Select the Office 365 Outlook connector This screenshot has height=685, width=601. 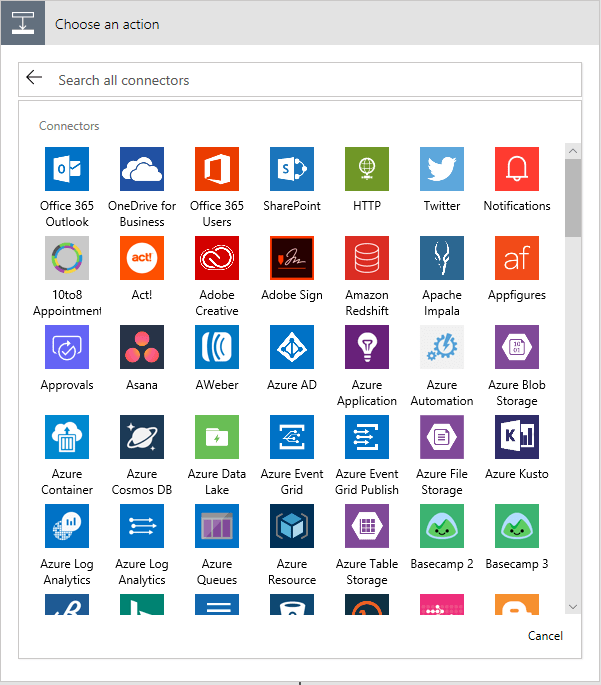pyautogui.click(x=67, y=169)
